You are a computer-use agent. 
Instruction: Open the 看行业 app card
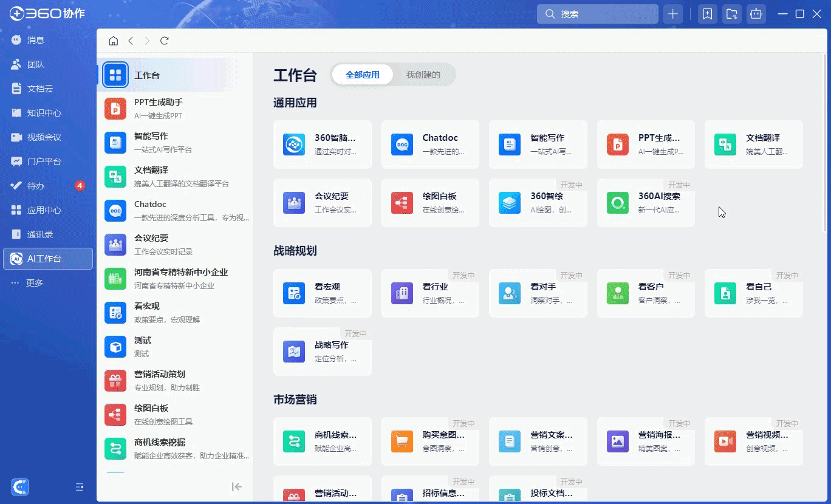pyautogui.click(x=430, y=293)
